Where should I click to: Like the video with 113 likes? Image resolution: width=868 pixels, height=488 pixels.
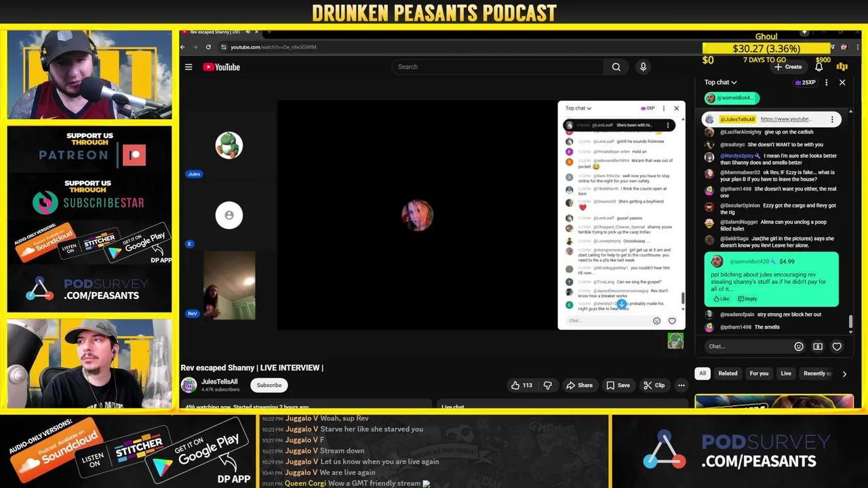(521, 385)
